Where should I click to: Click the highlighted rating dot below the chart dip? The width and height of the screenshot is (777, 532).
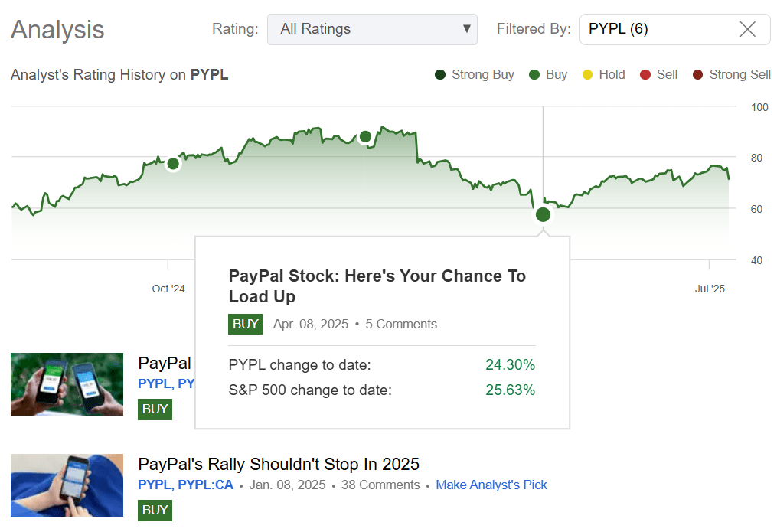point(542,214)
